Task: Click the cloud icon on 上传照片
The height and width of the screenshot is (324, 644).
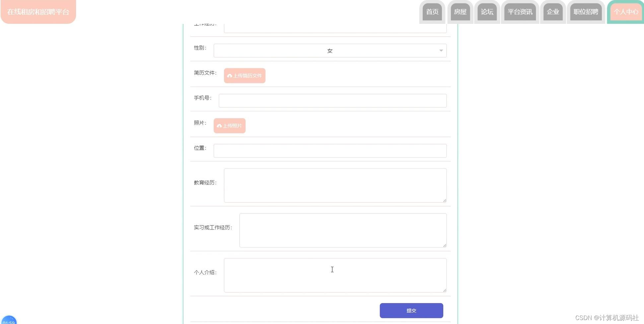Action: (x=219, y=126)
